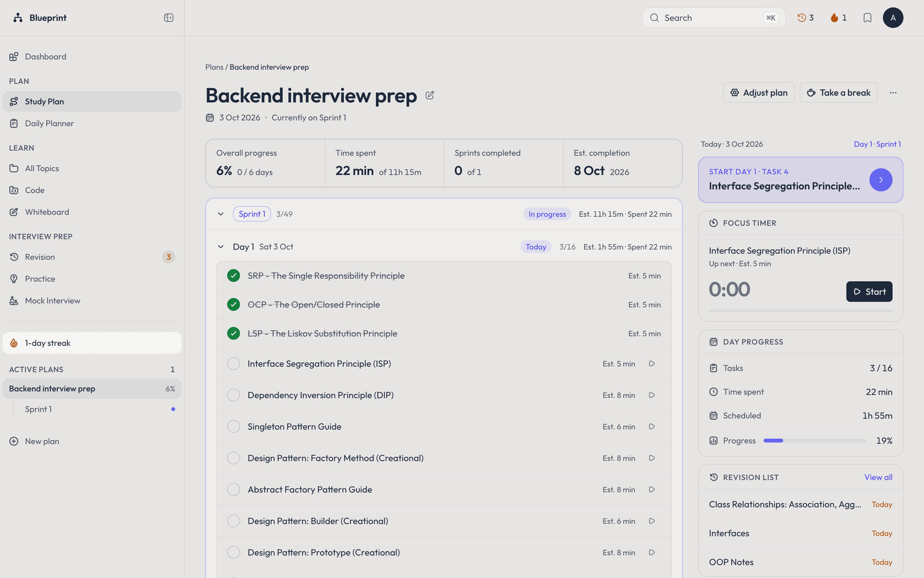Go to next task arrow button
Image resolution: width=924 pixels, height=578 pixels.
pyautogui.click(x=881, y=180)
